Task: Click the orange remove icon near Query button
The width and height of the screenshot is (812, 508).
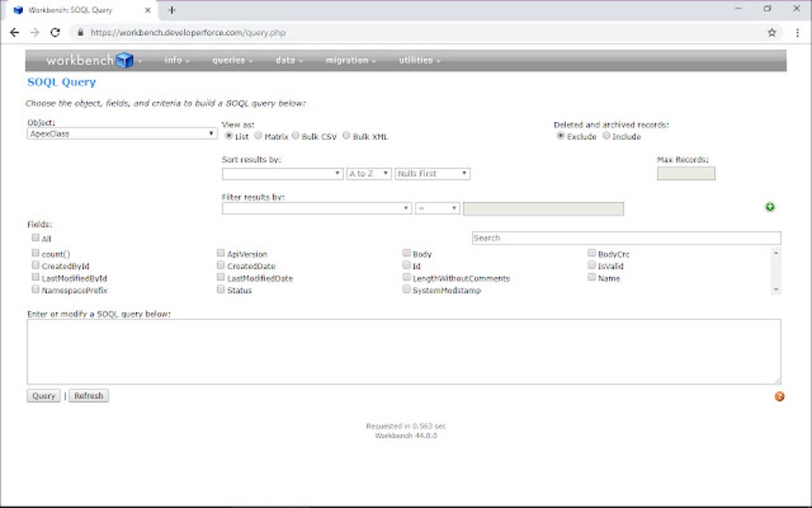Action: click(779, 396)
